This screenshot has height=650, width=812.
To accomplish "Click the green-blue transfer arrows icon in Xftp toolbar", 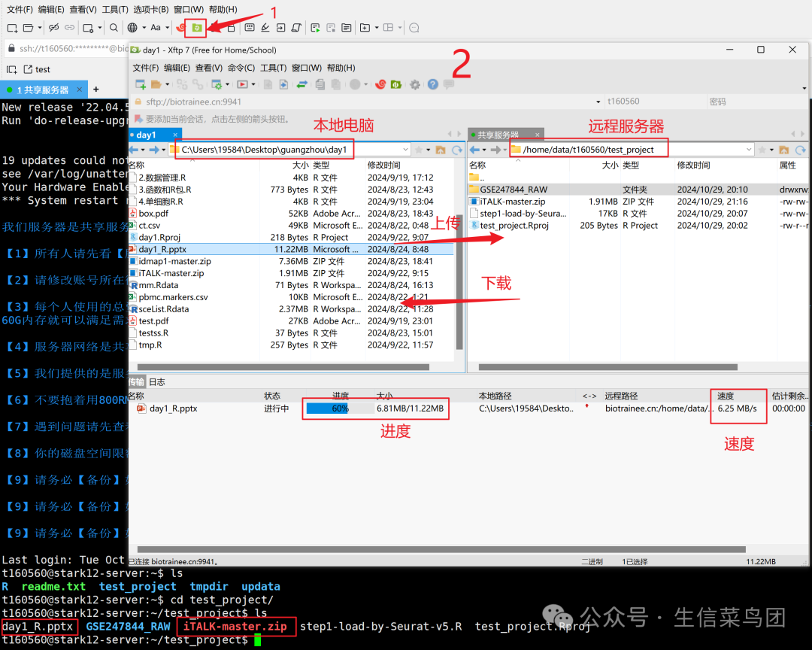I will pos(302,84).
